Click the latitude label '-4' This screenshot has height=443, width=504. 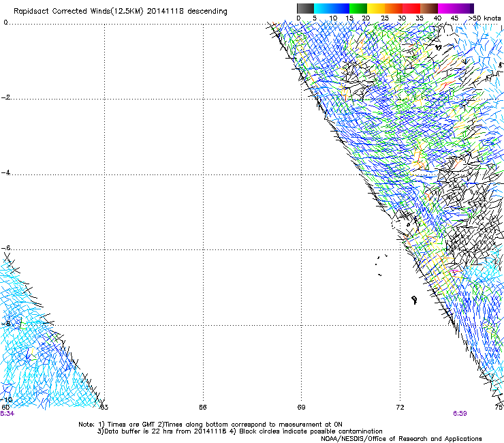tap(5, 172)
